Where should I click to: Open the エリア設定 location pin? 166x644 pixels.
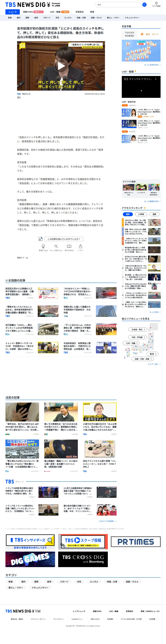coord(156,4)
